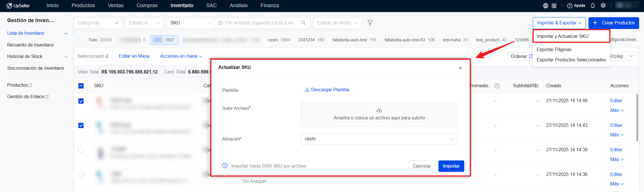The image size is (644, 192).
Task: Uncheck the row created at 14:14:48
Action: coord(81,101)
